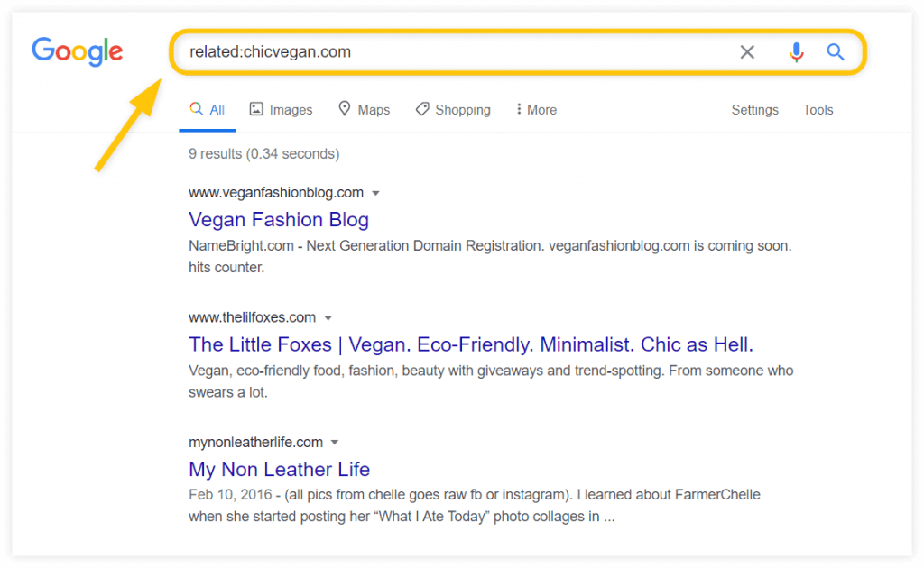Click the Google logo

(77, 52)
